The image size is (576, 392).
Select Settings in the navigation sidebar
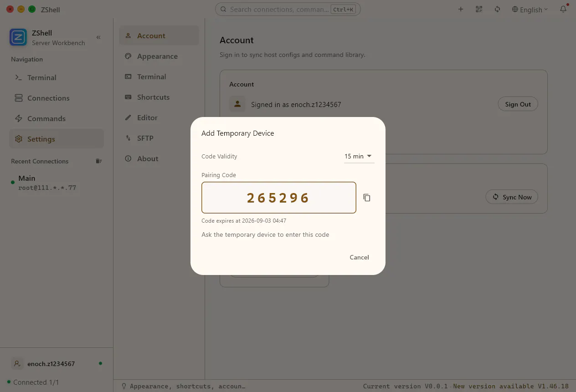(x=57, y=139)
